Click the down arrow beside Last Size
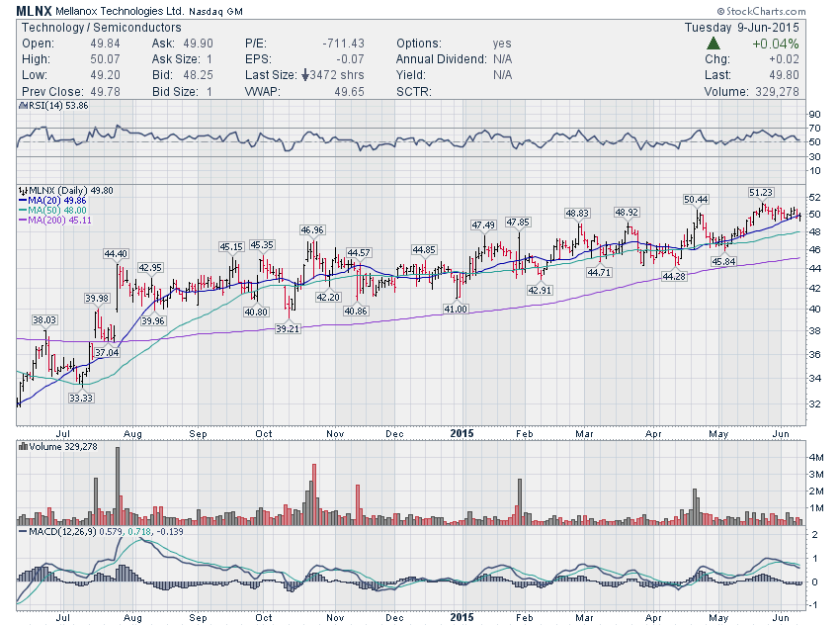Image resolution: width=840 pixels, height=626 pixels. (x=304, y=75)
